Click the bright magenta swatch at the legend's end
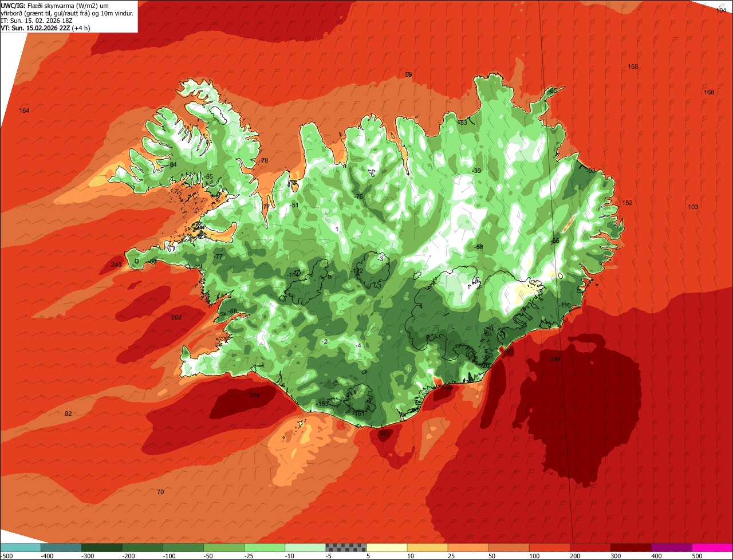 [x=712, y=547]
